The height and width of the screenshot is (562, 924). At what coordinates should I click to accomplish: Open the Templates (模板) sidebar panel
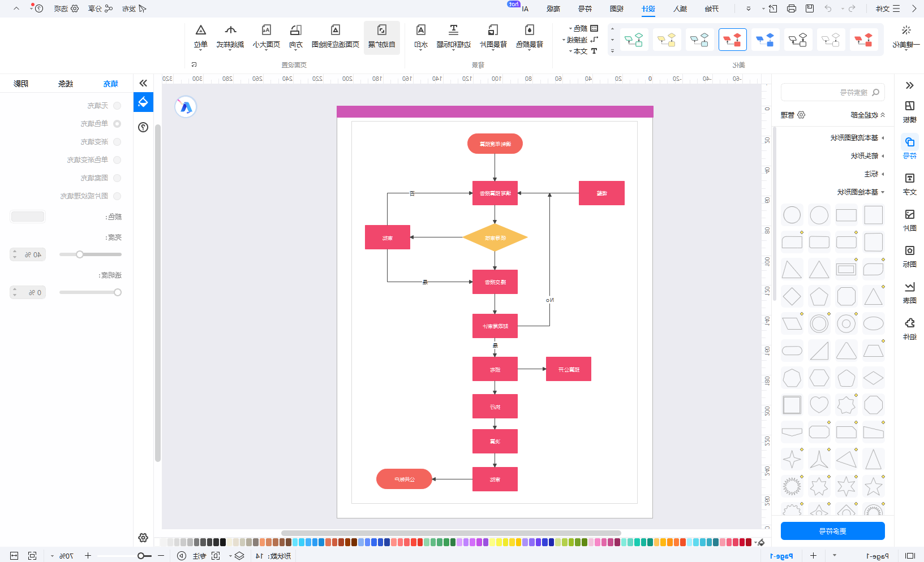point(909,111)
